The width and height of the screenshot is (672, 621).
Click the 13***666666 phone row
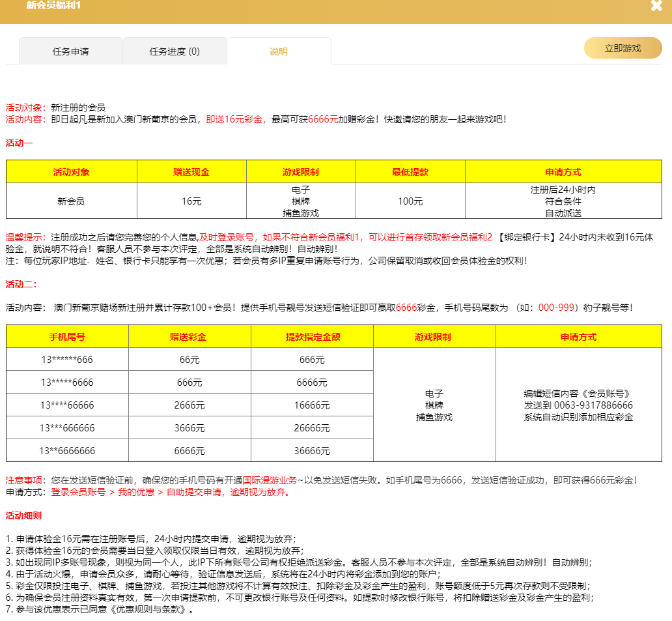(x=67, y=427)
